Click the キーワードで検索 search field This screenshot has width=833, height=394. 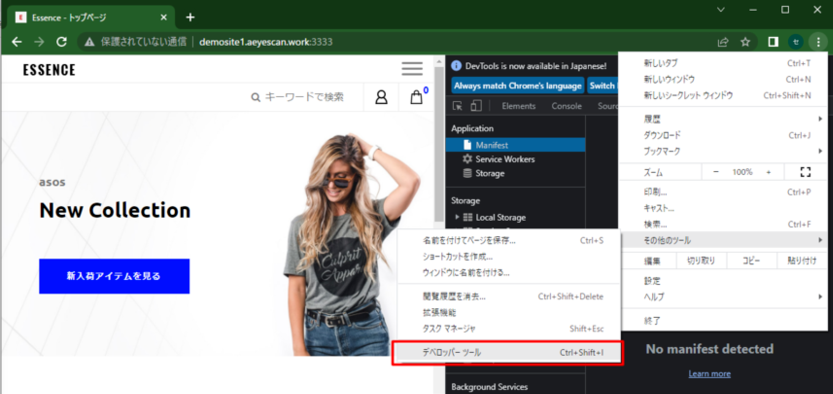304,97
